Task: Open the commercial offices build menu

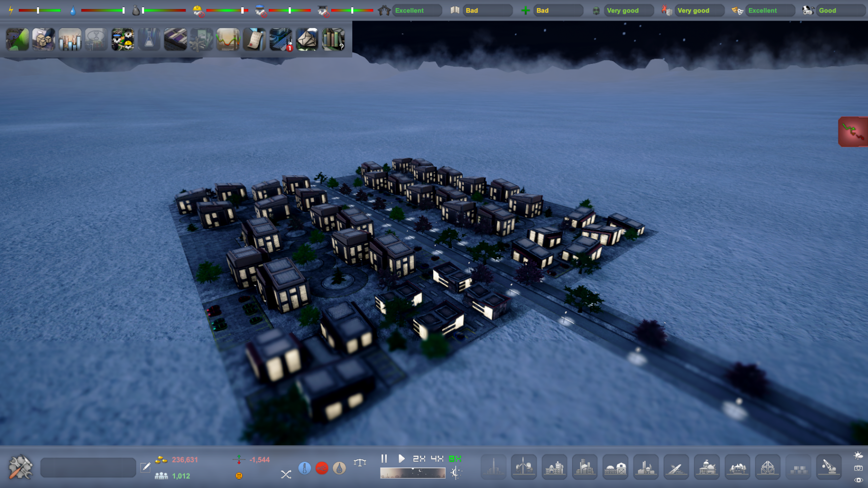Action: (x=585, y=467)
